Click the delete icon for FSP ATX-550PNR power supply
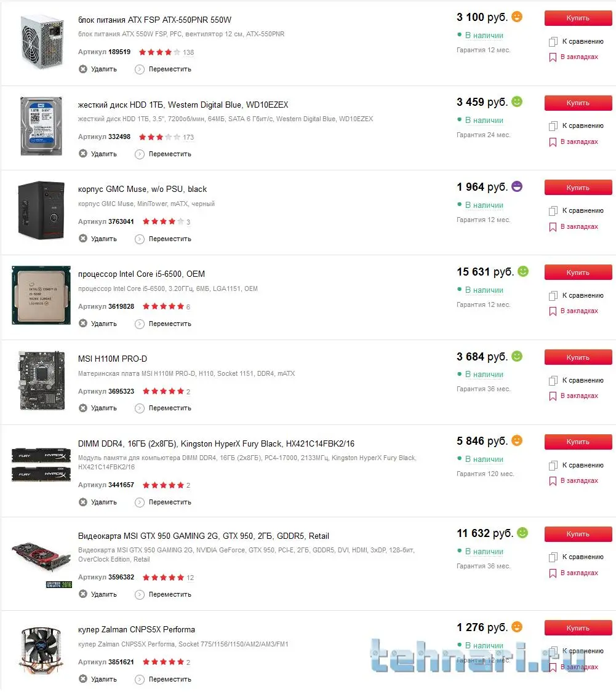The image size is (616, 692). pos(82,69)
